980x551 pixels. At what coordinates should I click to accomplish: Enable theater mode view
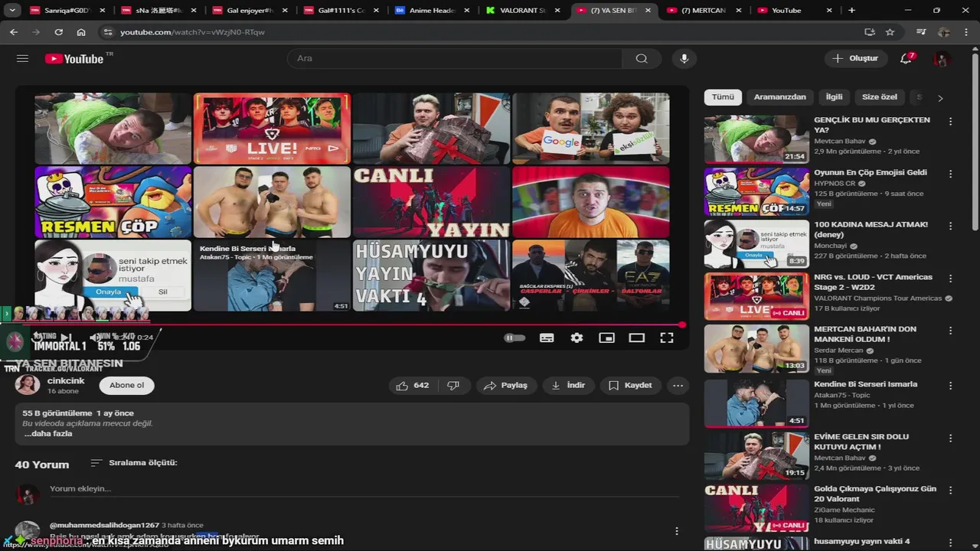pos(637,337)
